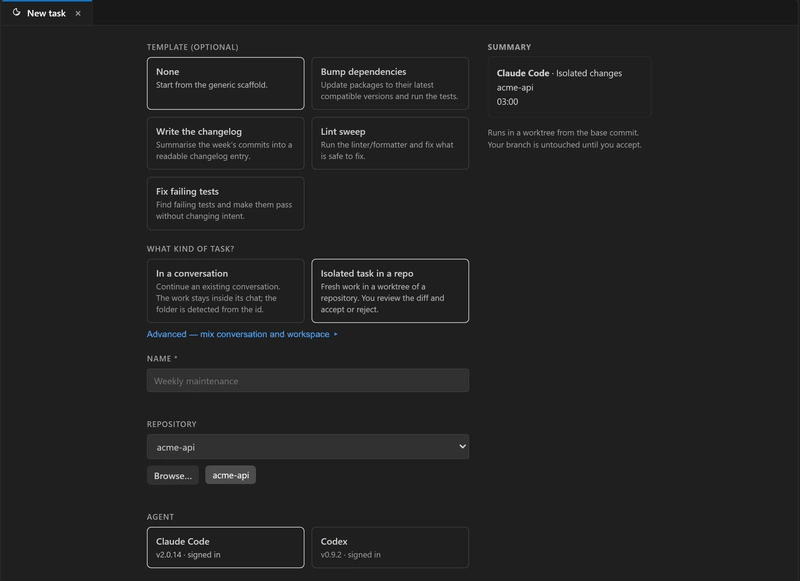The image size is (800, 581).
Task: Click the What kind of task? label
Action: click(190, 249)
